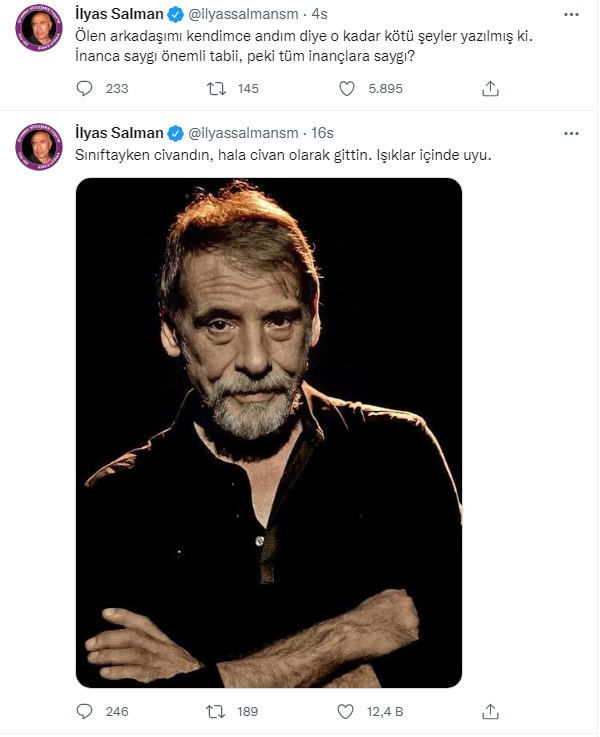The image size is (600, 737).
Task: Share the 'Işıklar içinde uyu' photo tweet
Action: pyautogui.click(x=490, y=712)
